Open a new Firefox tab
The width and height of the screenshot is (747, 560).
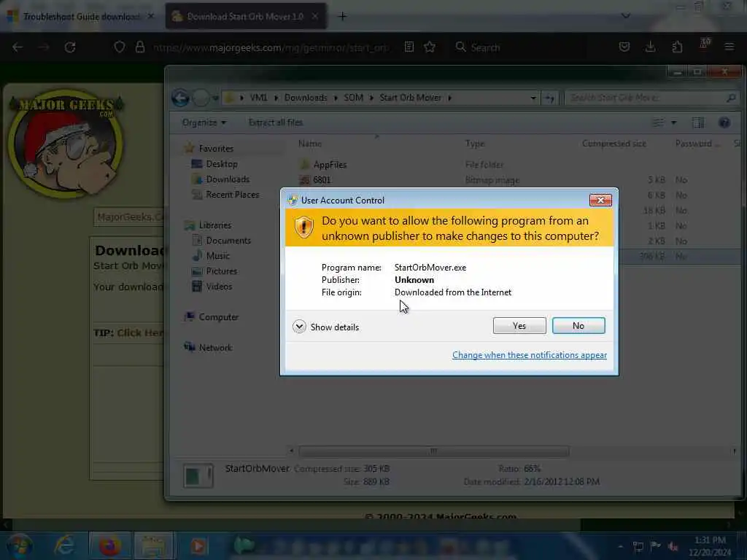coord(342,17)
